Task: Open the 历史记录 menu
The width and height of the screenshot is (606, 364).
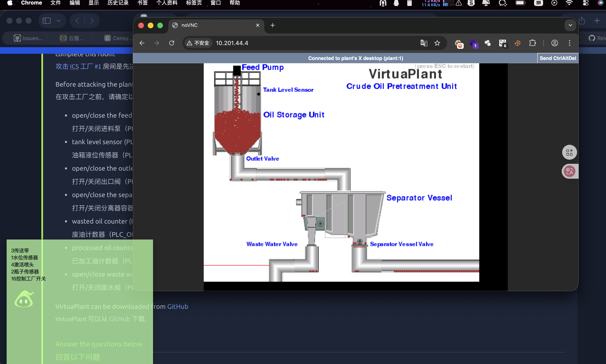Action: point(118,3)
